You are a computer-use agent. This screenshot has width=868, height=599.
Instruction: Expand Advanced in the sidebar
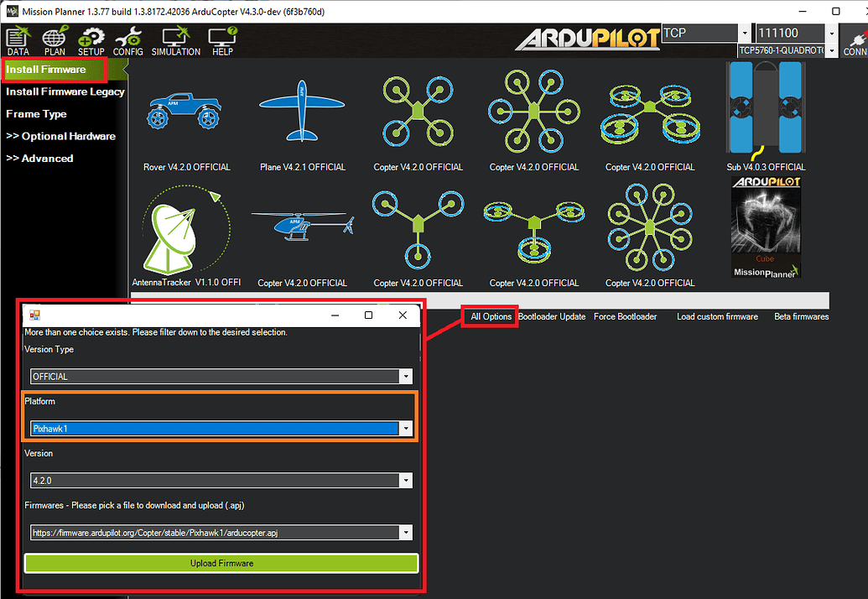(x=39, y=159)
